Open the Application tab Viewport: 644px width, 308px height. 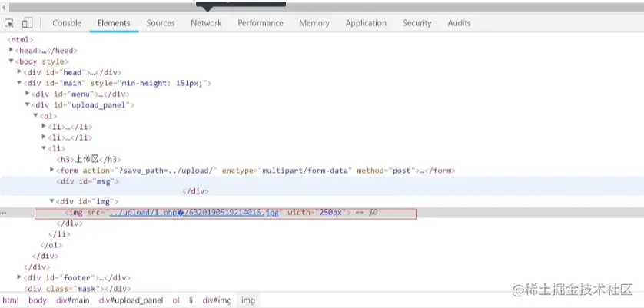366,23
